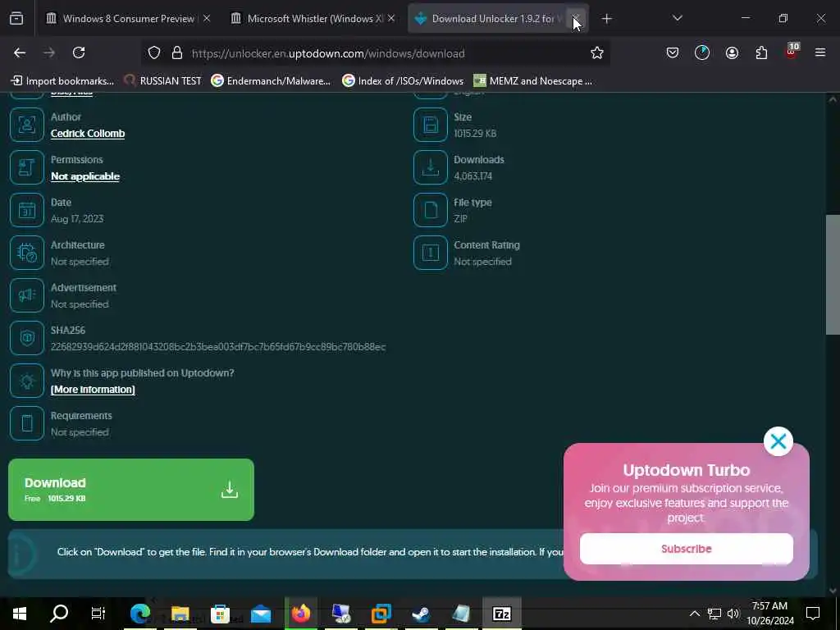Bookmark this page with star icon

tap(597, 52)
